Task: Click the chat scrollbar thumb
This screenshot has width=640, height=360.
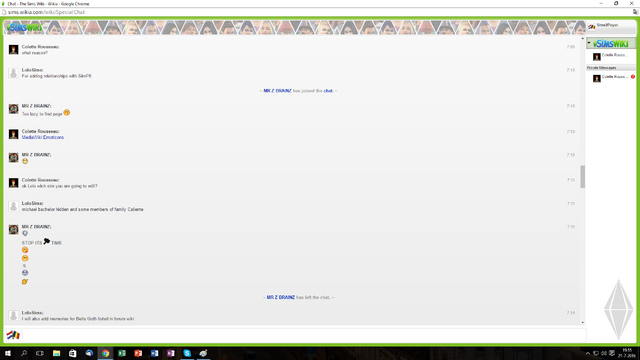Action: (582, 177)
